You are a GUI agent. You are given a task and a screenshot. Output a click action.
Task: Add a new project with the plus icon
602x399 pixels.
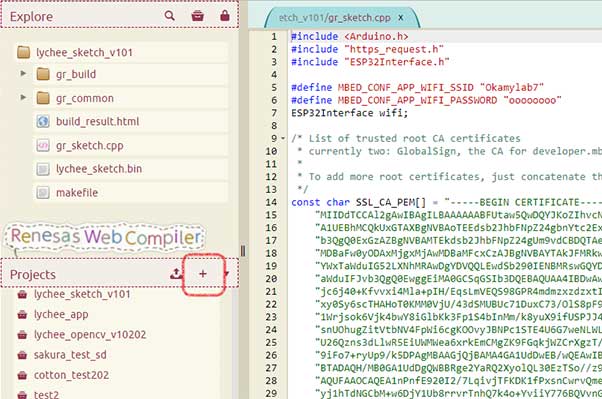pyautogui.click(x=203, y=274)
